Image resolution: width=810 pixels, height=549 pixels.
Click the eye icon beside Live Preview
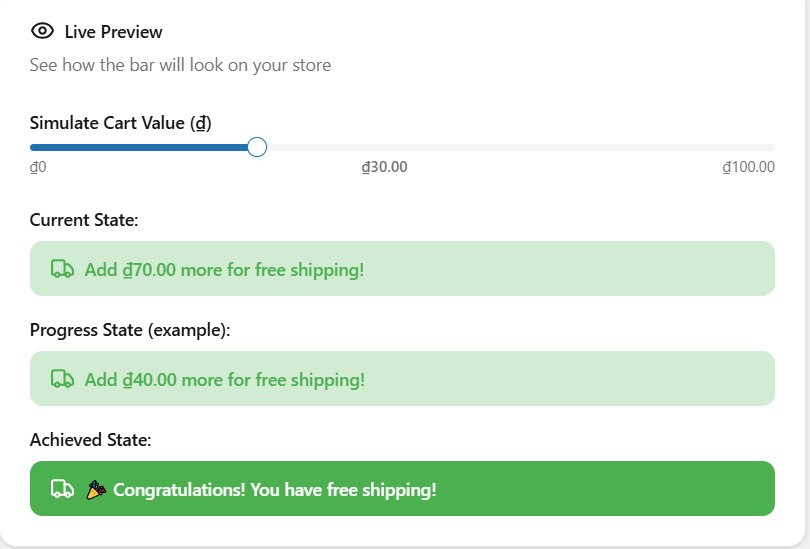(42, 31)
